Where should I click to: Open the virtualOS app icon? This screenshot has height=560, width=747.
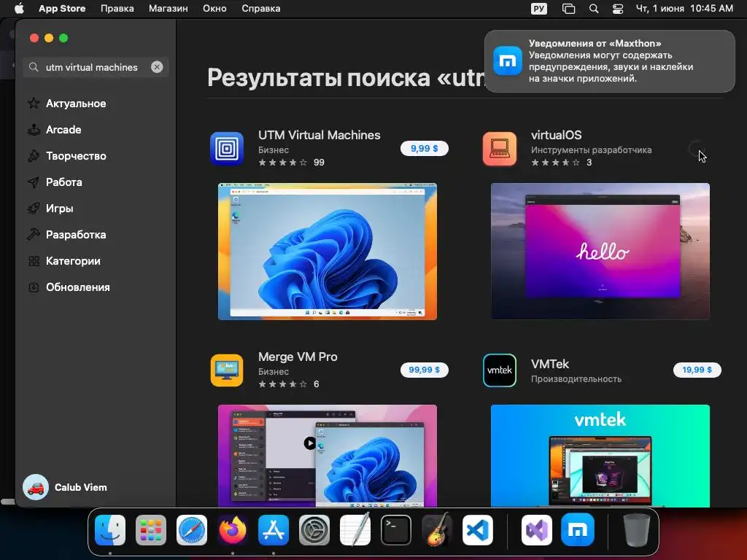[x=500, y=149]
